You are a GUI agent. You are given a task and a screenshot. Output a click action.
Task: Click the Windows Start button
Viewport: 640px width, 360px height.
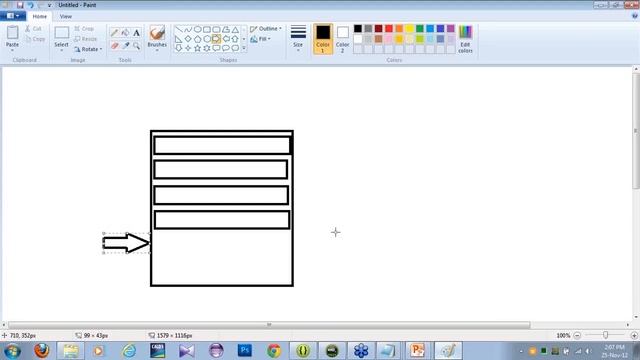[12, 351]
